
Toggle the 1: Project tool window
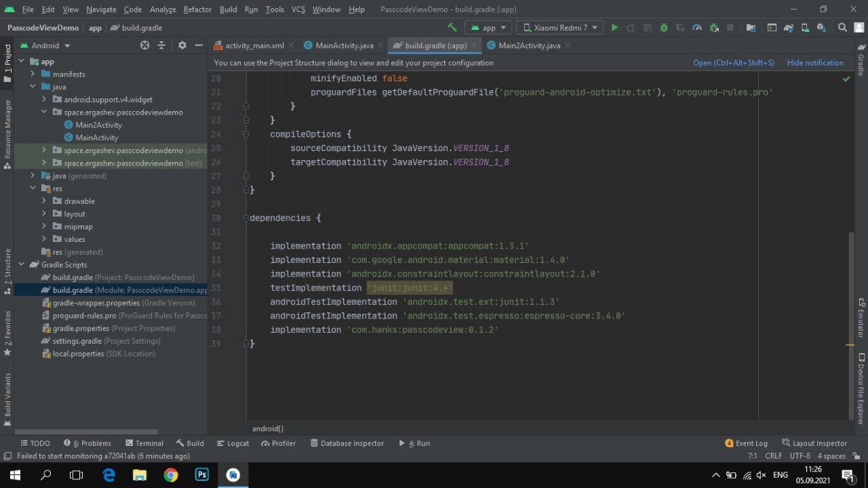pyautogui.click(x=7, y=64)
